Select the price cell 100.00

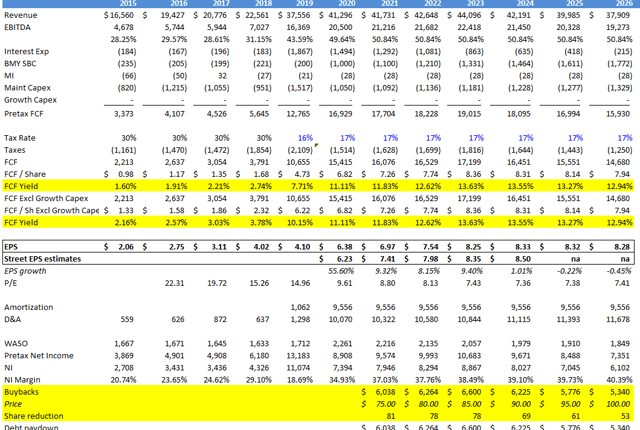tap(618, 404)
